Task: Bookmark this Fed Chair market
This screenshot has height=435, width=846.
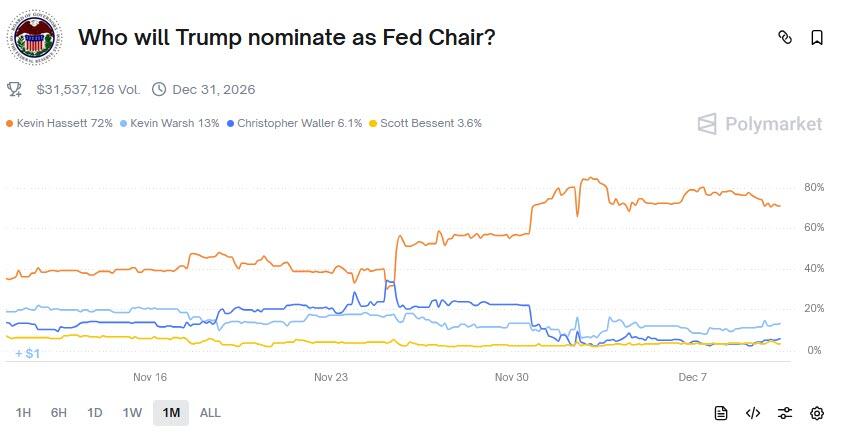Action: pos(817,38)
